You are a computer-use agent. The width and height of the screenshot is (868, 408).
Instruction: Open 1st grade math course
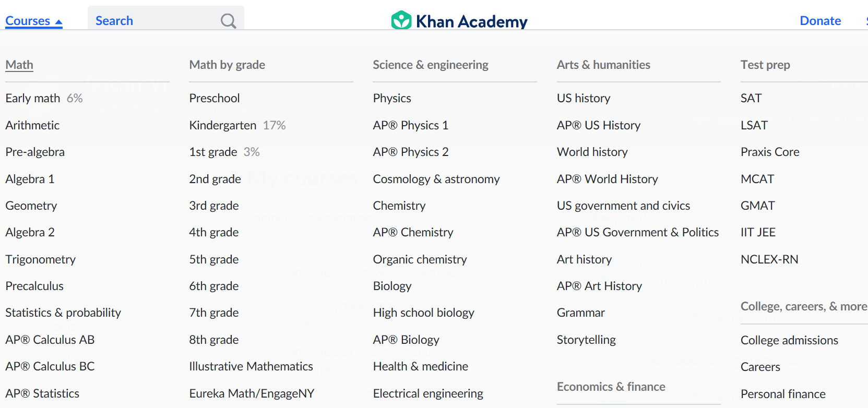(x=213, y=152)
